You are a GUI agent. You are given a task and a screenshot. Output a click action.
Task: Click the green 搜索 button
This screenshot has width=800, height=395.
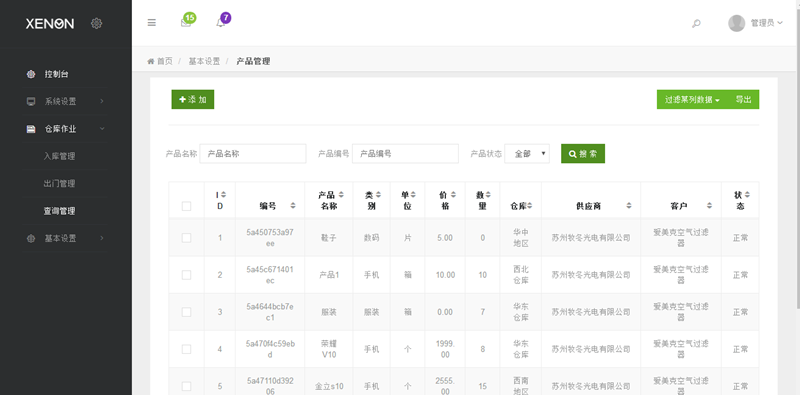(583, 154)
